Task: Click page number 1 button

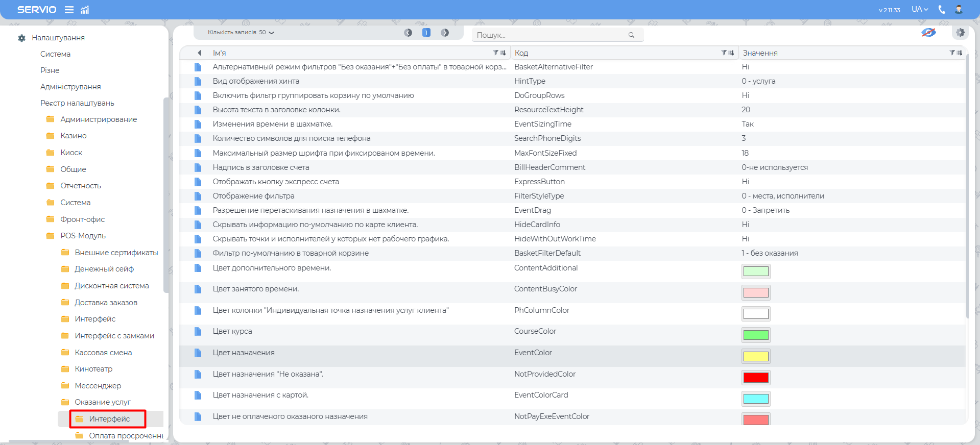Action: pos(426,33)
